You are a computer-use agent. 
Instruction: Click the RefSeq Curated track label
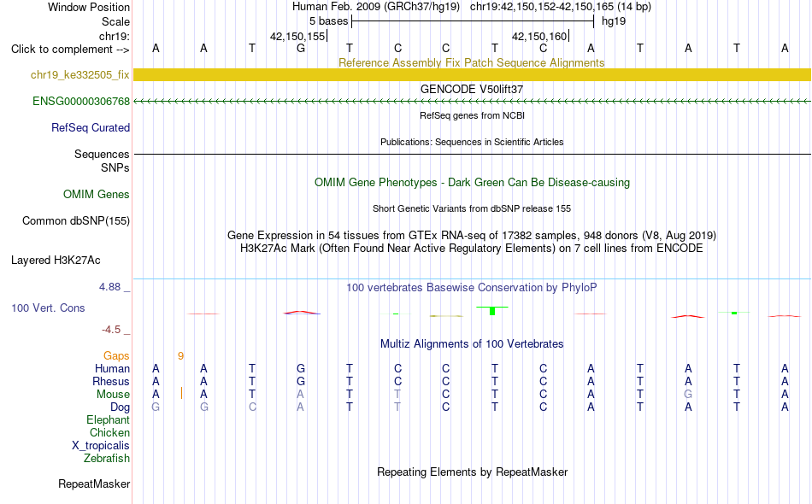click(x=91, y=128)
